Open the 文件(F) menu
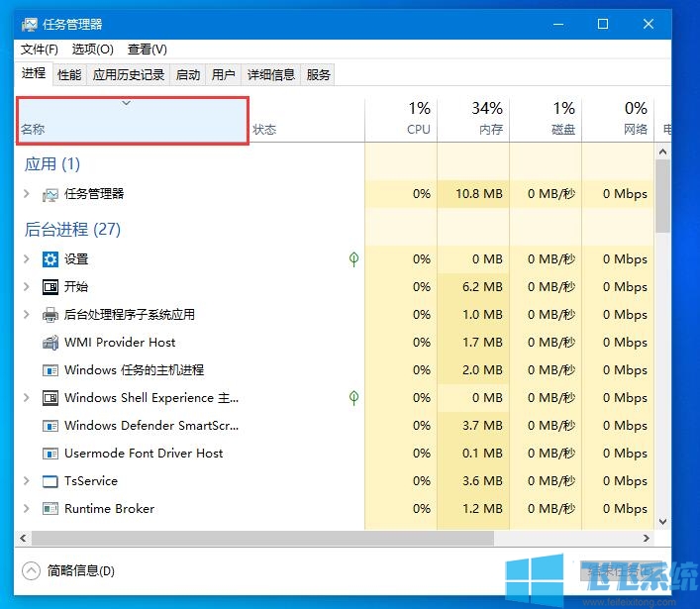 pos(40,50)
